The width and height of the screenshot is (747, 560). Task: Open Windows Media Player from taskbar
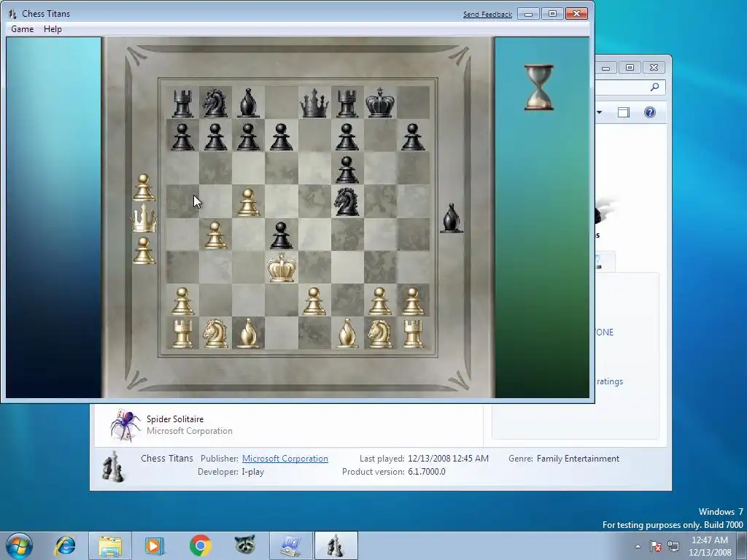pyautogui.click(x=155, y=545)
